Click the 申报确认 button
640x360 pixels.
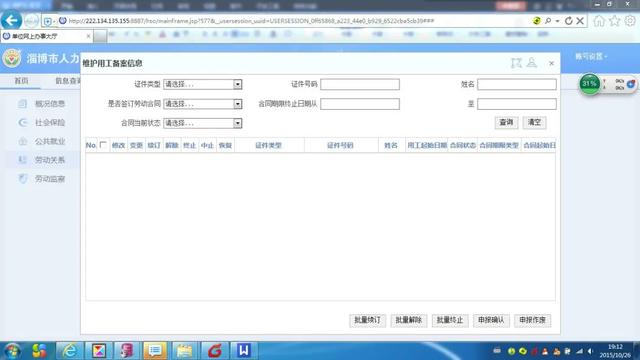pyautogui.click(x=491, y=320)
